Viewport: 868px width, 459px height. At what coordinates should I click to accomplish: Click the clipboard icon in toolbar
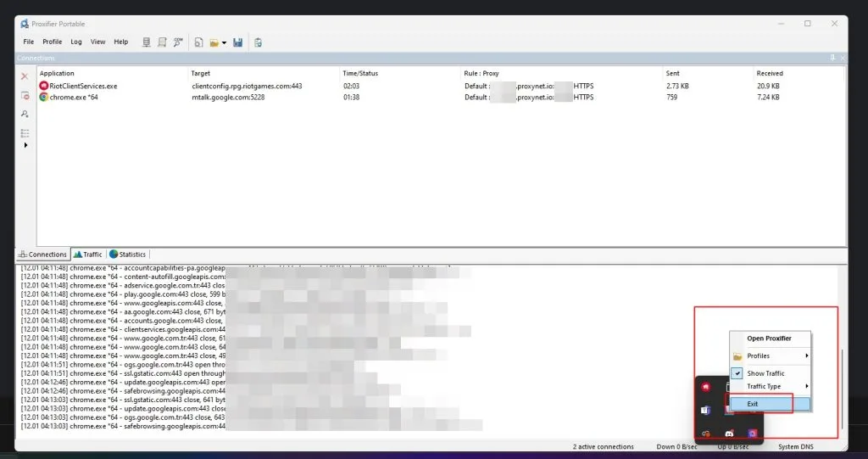[x=258, y=42]
